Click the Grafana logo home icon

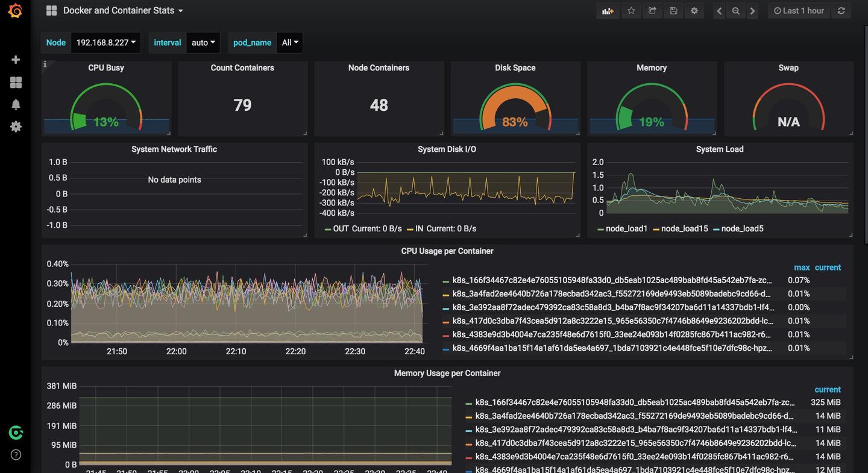pos(15,11)
